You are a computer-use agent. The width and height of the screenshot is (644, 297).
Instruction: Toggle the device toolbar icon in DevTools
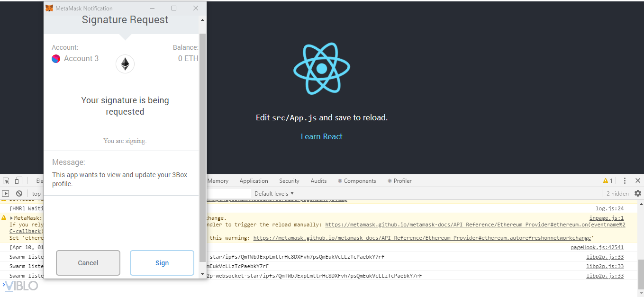click(18, 180)
